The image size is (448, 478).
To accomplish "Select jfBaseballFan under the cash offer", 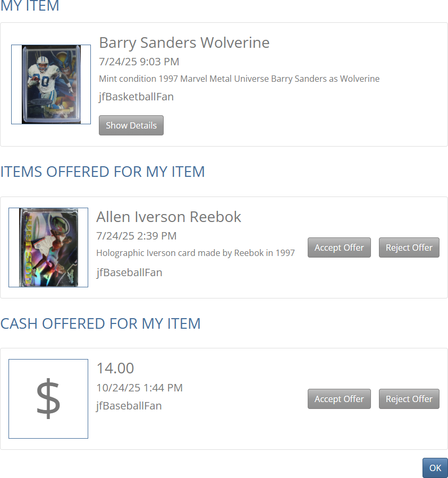I will point(129,406).
